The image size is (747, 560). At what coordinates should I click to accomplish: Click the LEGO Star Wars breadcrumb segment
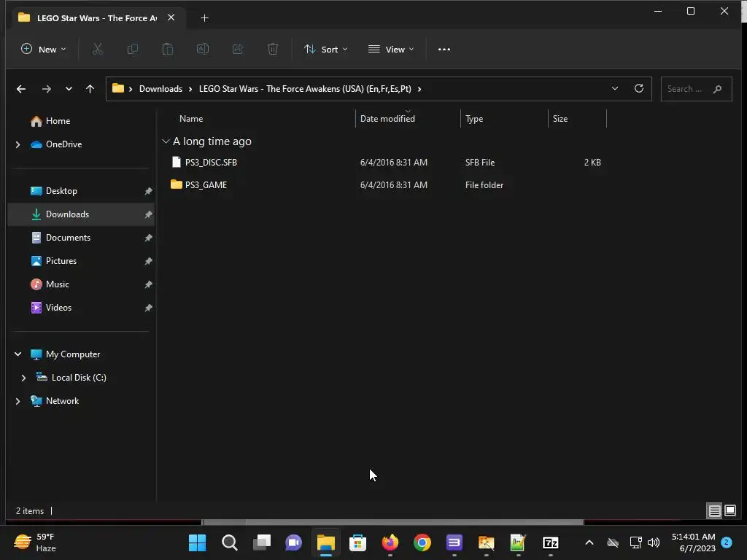[305, 89]
